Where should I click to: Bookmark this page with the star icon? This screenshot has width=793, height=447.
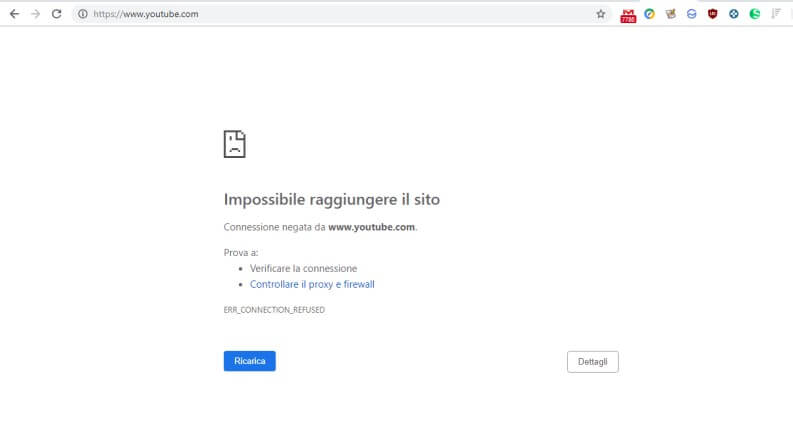[x=600, y=14]
